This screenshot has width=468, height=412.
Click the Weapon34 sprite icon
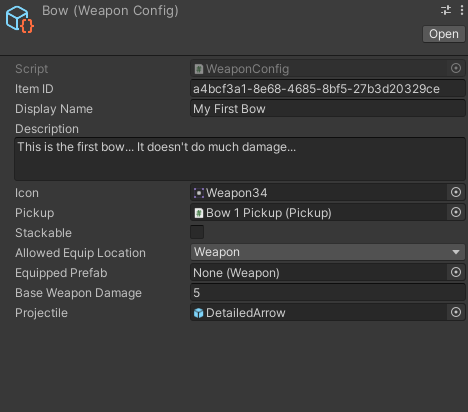point(199,193)
